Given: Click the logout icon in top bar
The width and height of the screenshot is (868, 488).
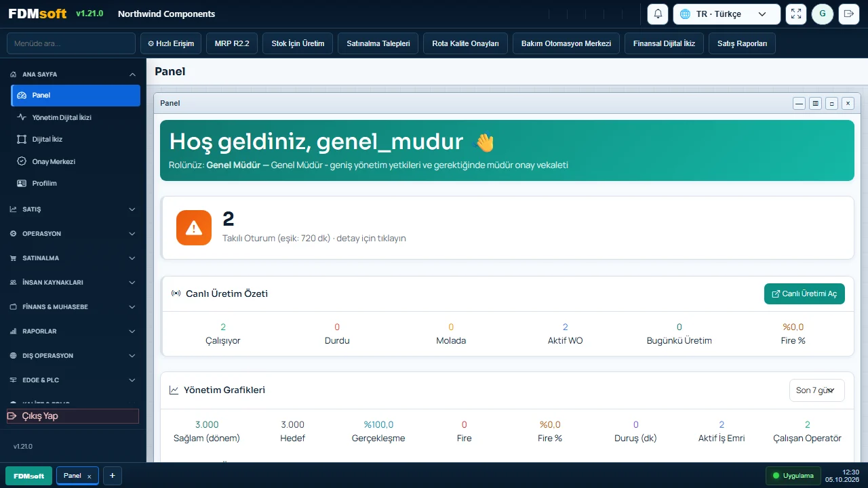Looking at the screenshot, I should click(848, 14).
